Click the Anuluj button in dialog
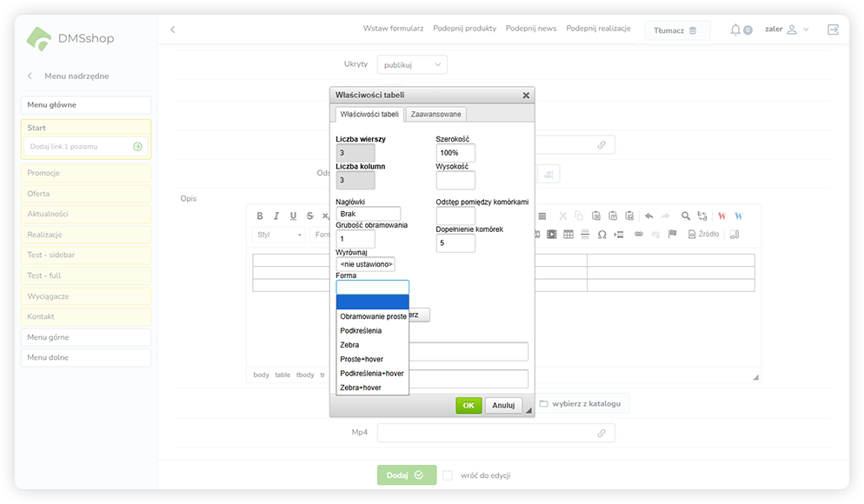The image size is (864, 504). [504, 405]
